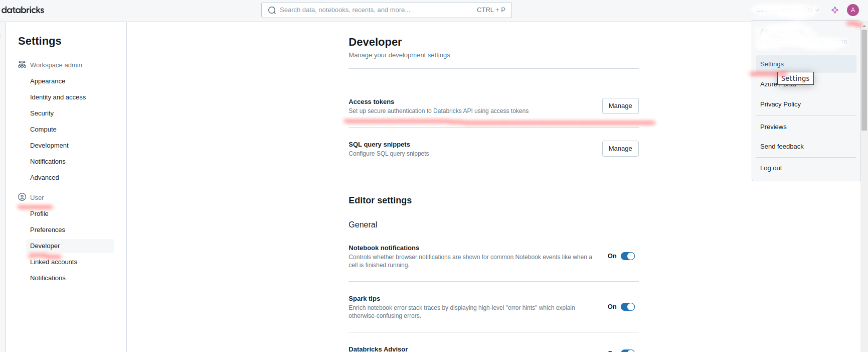
Task: Select Previews in user menu
Action: pos(806,127)
